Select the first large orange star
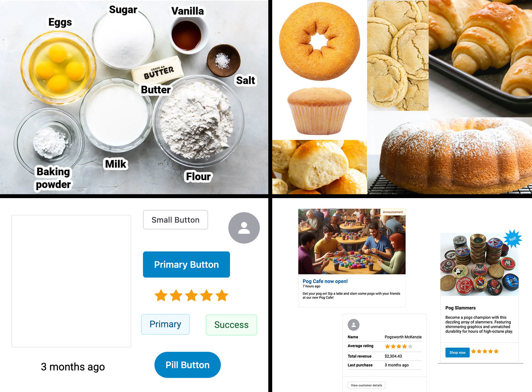Viewport: 532px width, 392px height. (x=161, y=295)
